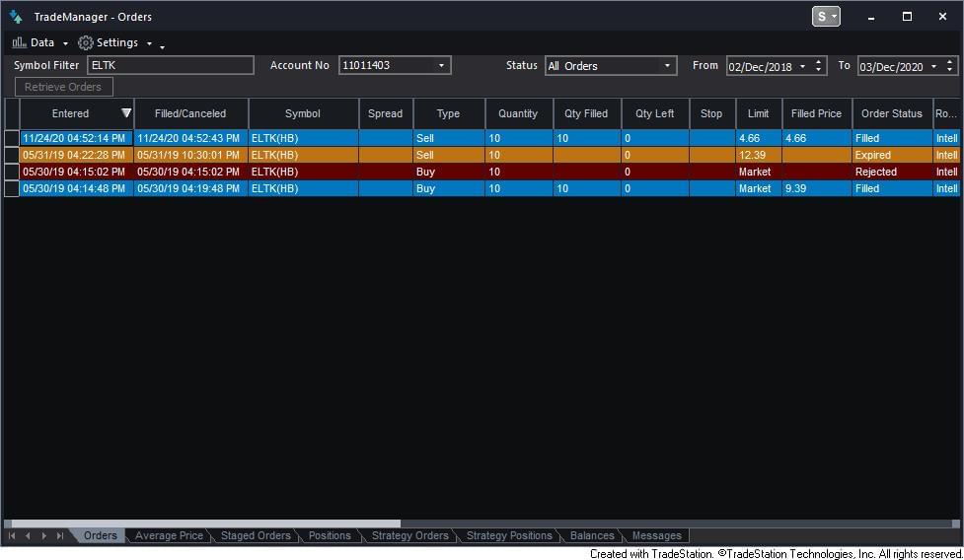
Task: Click the Symbol Filter text field
Action: coord(170,66)
